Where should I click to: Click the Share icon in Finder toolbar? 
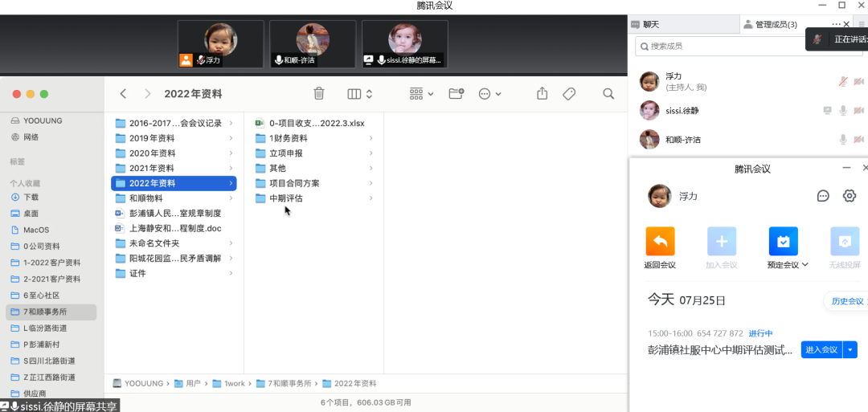point(542,94)
